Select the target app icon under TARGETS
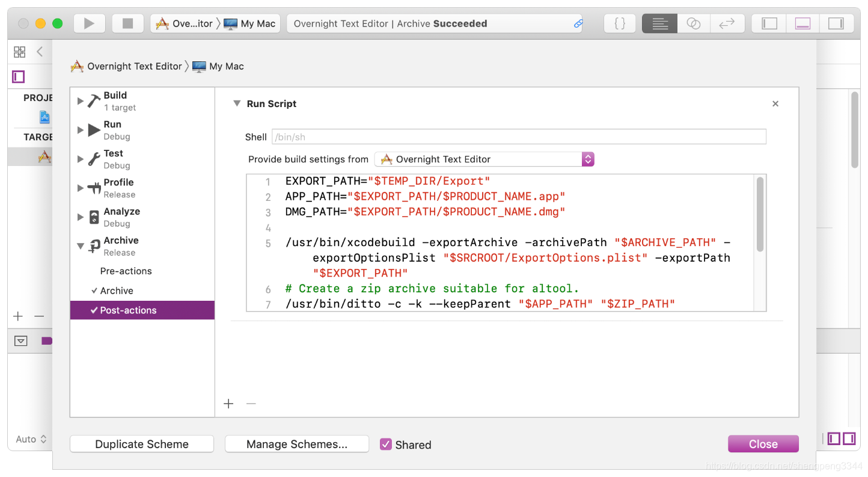This screenshot has width=868, height=477. click(44, 156)
